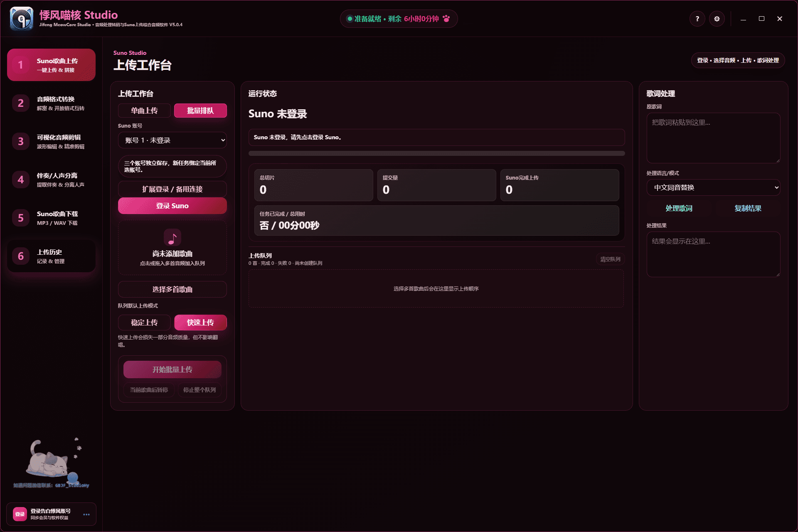Open settings via the gear icon

coord(717,19)
